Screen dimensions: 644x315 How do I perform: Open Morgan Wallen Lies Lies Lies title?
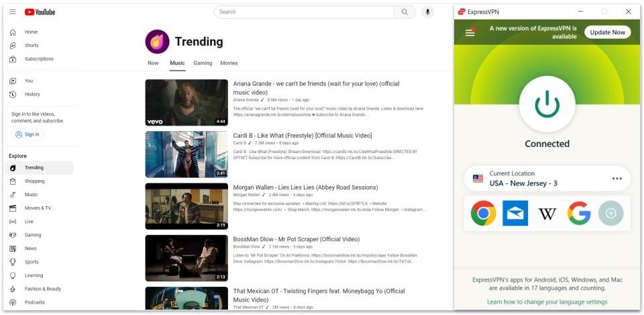point(306,187)
